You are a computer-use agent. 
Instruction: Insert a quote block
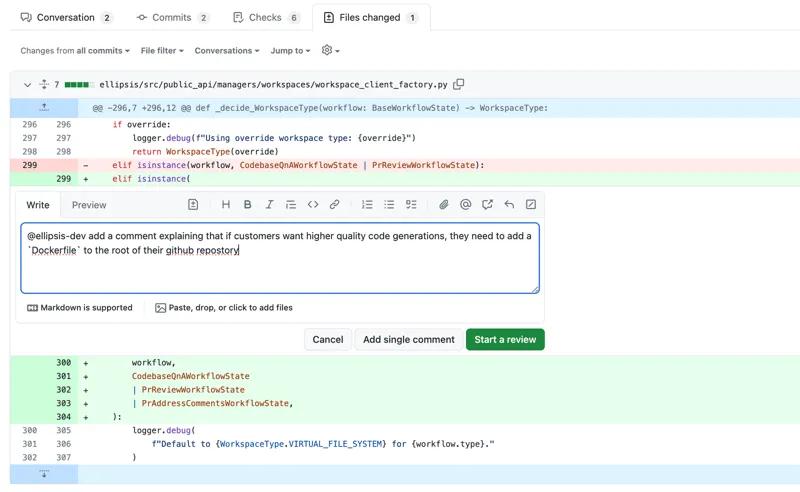pos(291,205)
